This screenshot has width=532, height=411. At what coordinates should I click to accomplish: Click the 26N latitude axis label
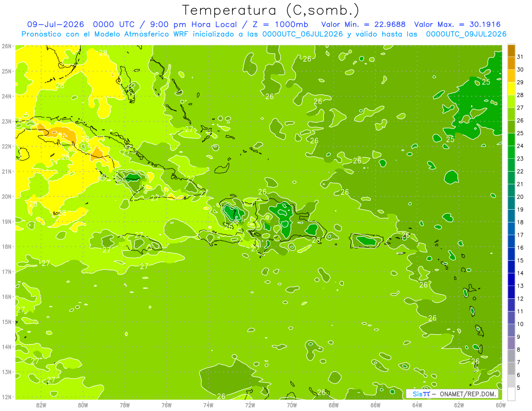[7, 46]
